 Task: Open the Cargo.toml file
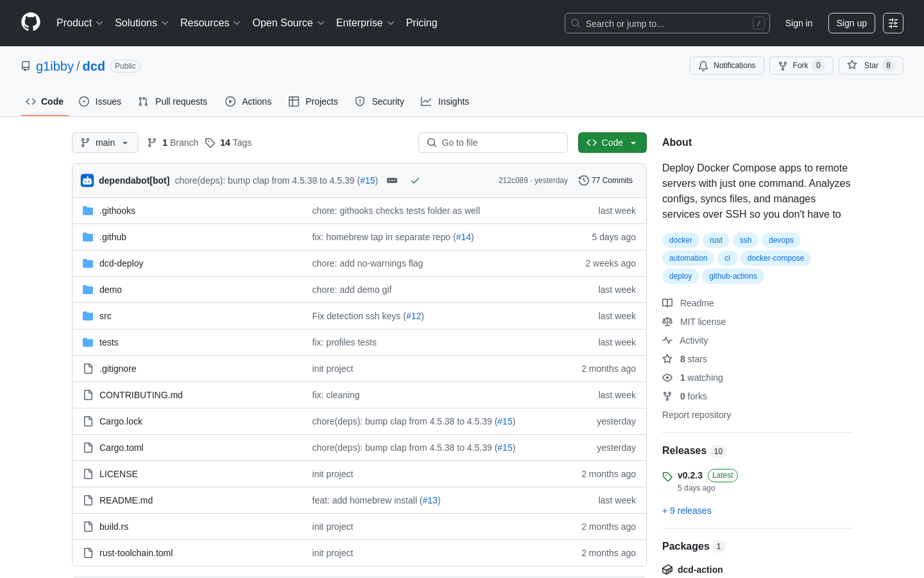pyautogui.click(x=121, y=448)
